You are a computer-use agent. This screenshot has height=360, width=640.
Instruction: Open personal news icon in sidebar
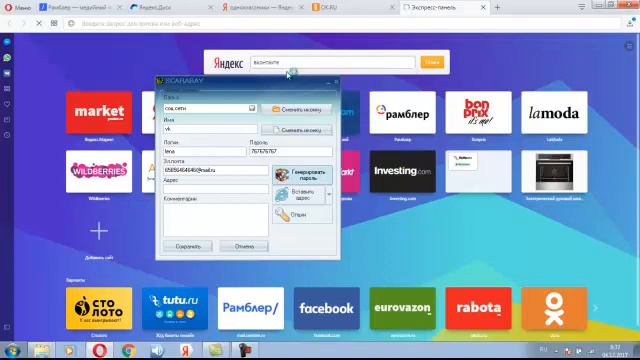click(7, 120)
